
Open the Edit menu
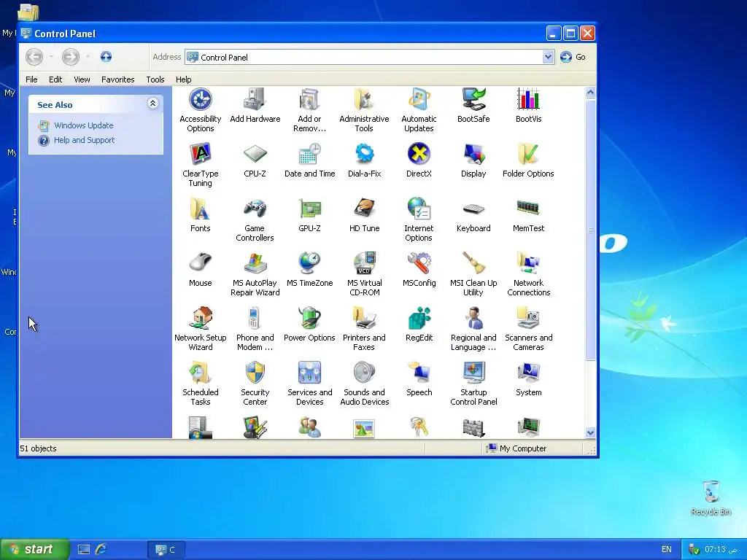[x=55, y=79]
